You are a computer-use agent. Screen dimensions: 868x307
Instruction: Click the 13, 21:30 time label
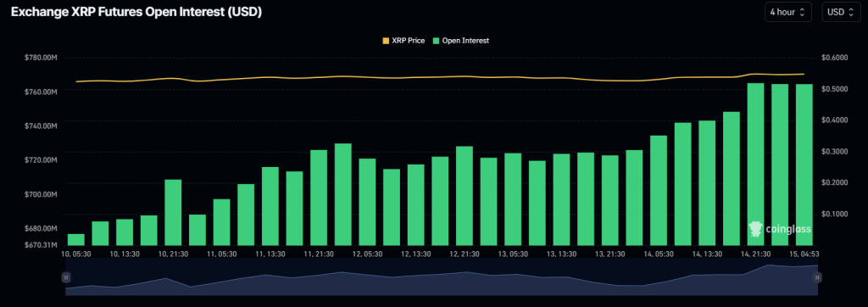click(x=610, y=254)
